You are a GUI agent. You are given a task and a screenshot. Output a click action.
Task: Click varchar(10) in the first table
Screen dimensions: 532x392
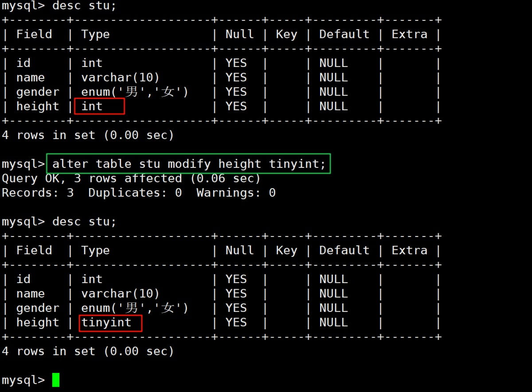pyautogui.click(x=120, y=78)
